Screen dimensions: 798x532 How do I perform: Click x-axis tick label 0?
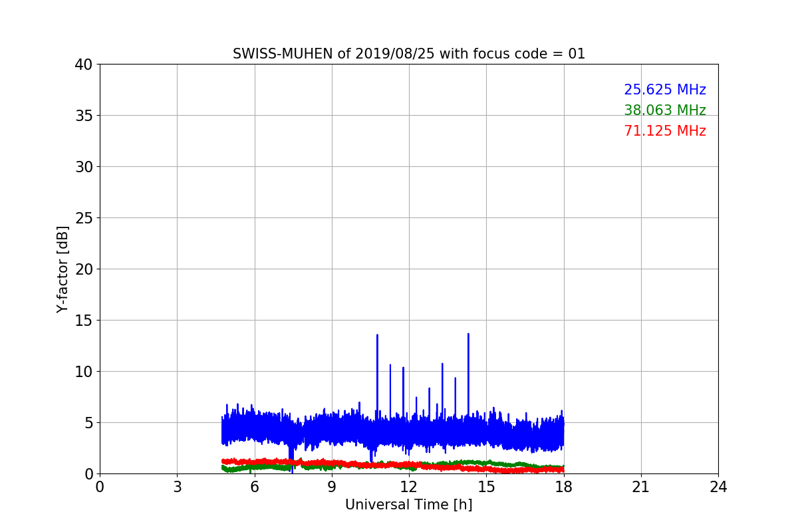(100, 487)
